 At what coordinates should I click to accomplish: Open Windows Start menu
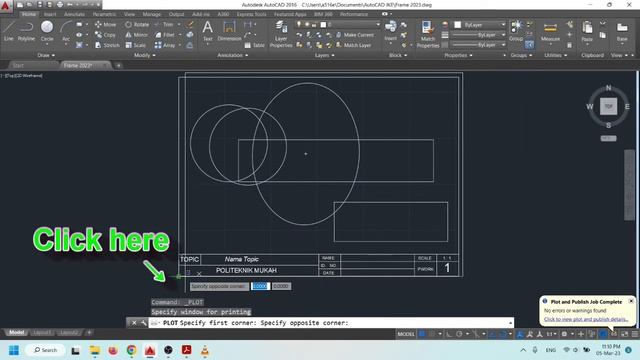(14, 350)
